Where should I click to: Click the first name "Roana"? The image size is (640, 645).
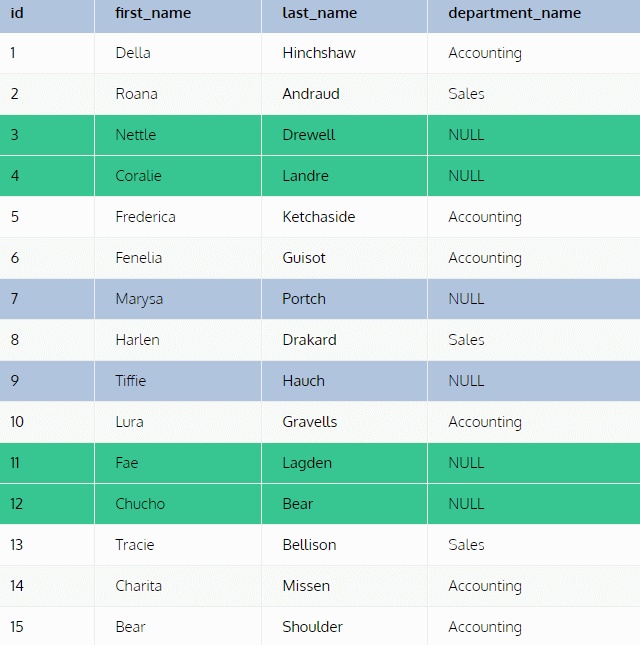[x=136, y=94]
